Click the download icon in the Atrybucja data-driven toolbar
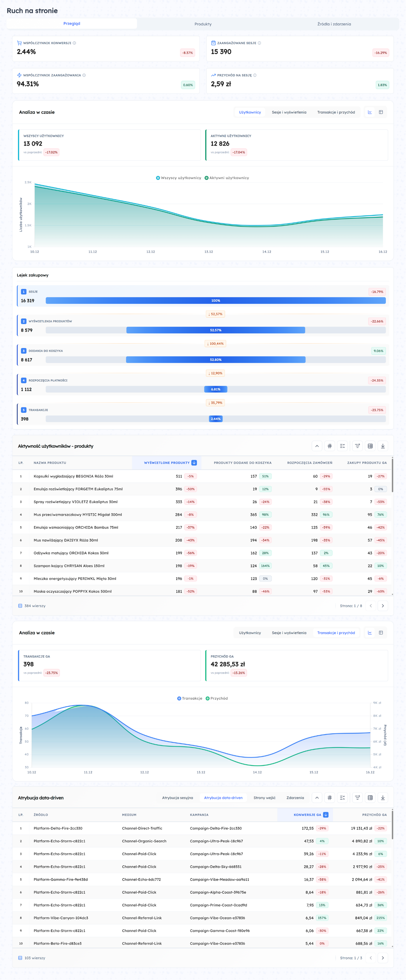 pyautogui.click(x=383, y=798)
